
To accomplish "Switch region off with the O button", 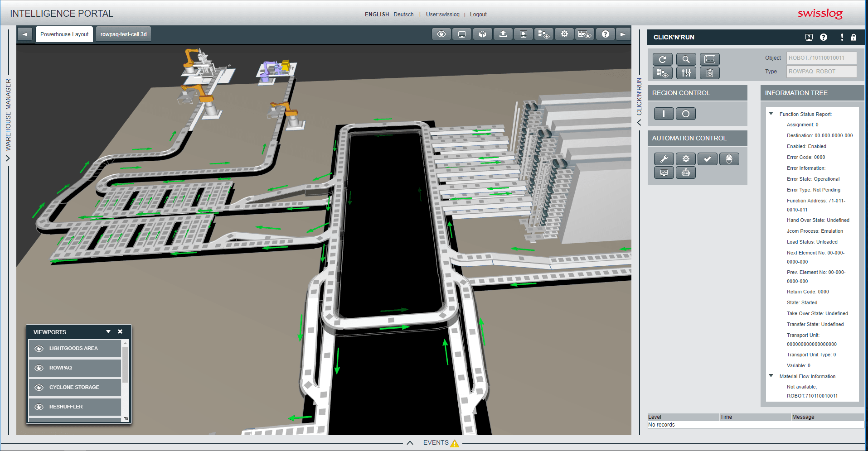I will (x=686, y=114).
